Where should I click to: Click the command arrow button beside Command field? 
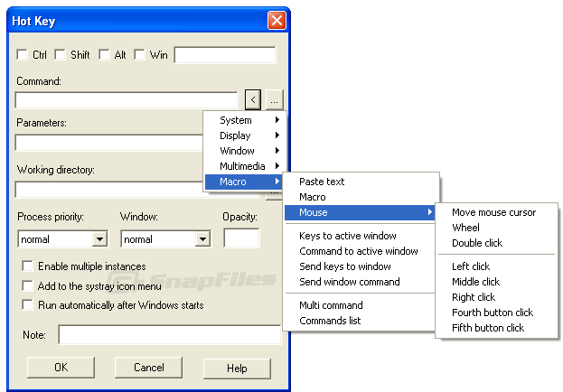pyautogui.click(x=253, y=99)
